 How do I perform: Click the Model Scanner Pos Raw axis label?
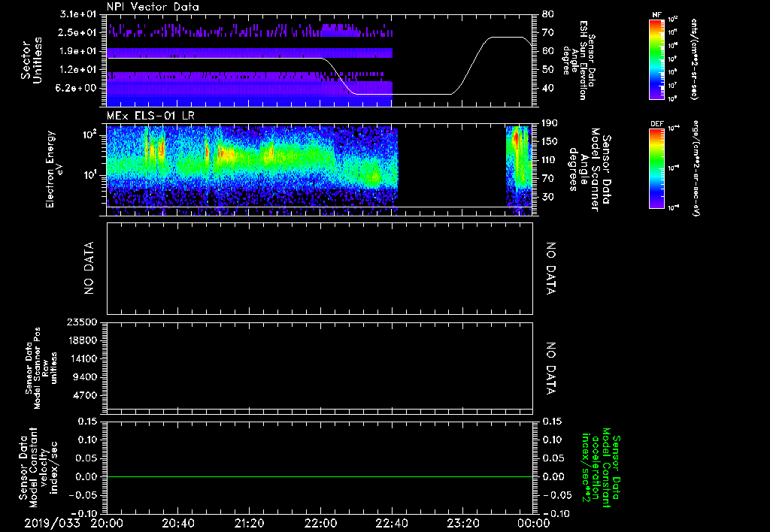pyautogui.click(x=41, y=368)
